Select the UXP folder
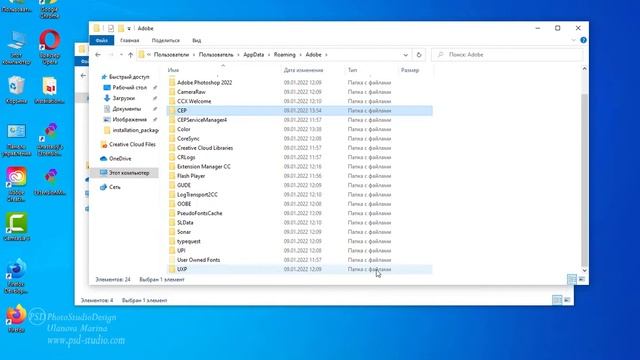 tap(300, 269)
